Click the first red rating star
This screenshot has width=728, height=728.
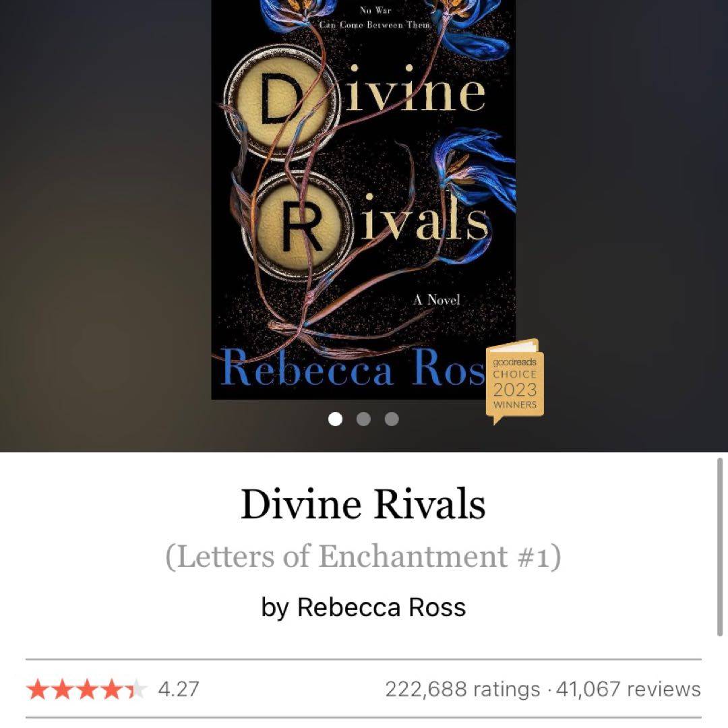[x=37, y=689]
